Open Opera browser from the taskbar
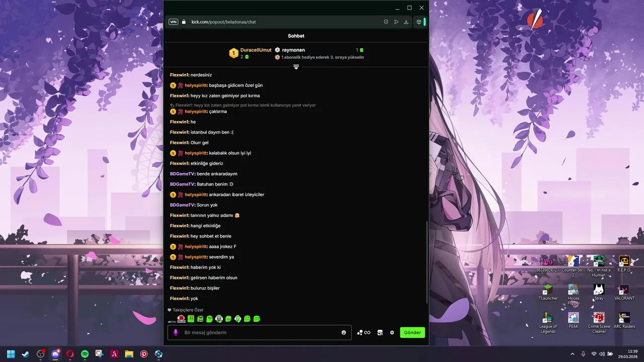The height and width of the screenshot is (362, 644). coord(70,354)
